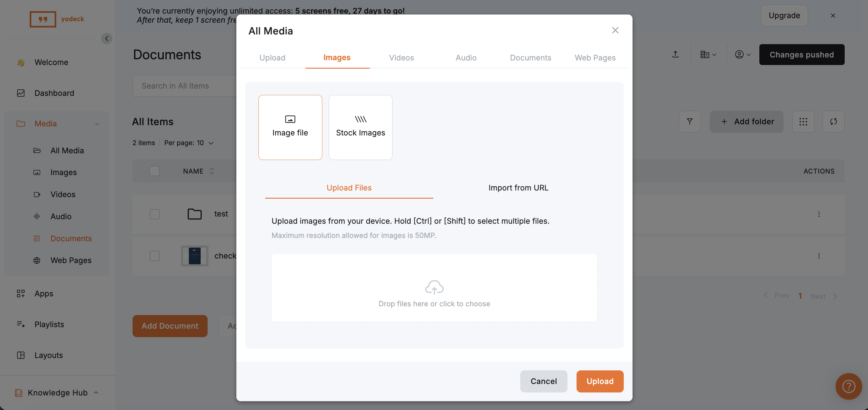868x410 pixels.
Task: Collapse sidebar with the arrow button
Action: (107, 38)
